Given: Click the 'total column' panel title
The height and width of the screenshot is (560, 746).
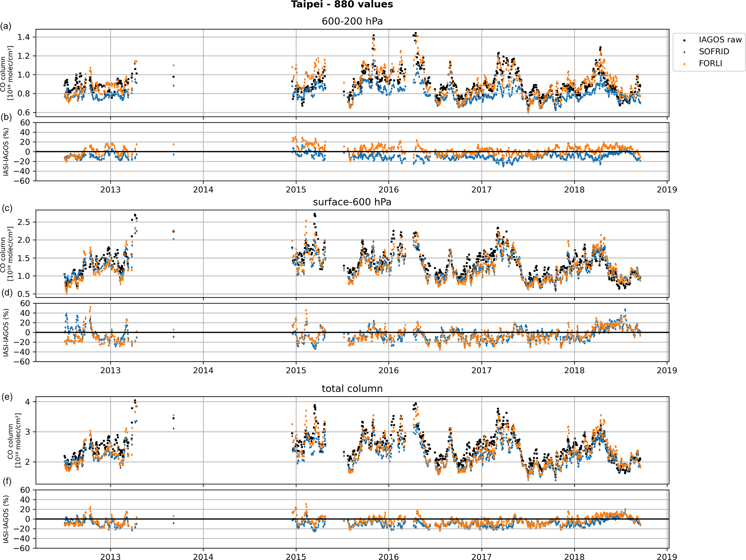Looking at the screenshot, I should (x=352, y=389).
